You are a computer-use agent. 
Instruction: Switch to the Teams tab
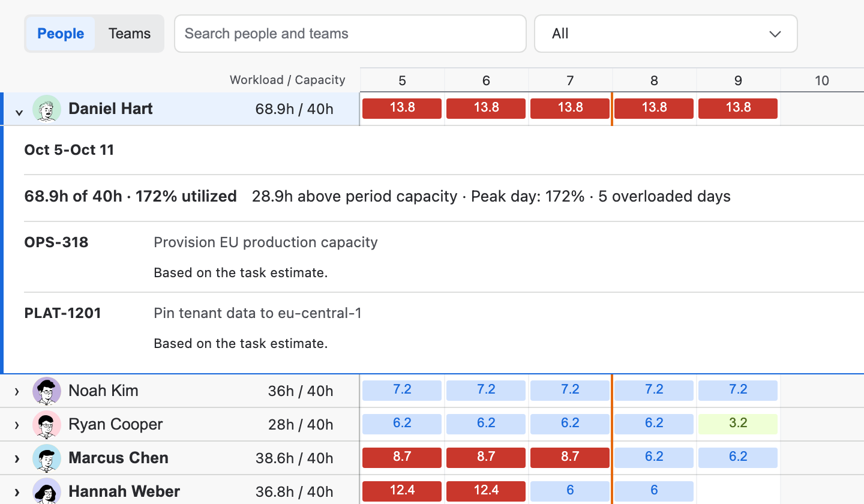(130, 34)
